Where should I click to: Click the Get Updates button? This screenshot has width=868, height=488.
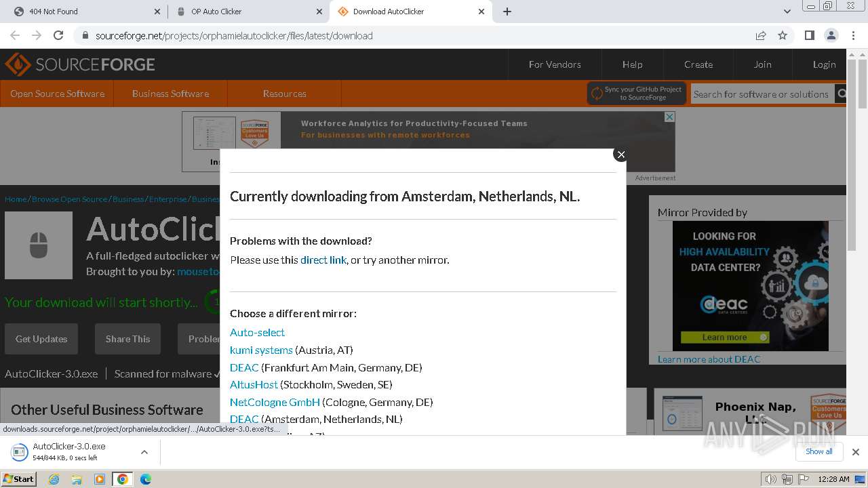(x=41, y=339)
